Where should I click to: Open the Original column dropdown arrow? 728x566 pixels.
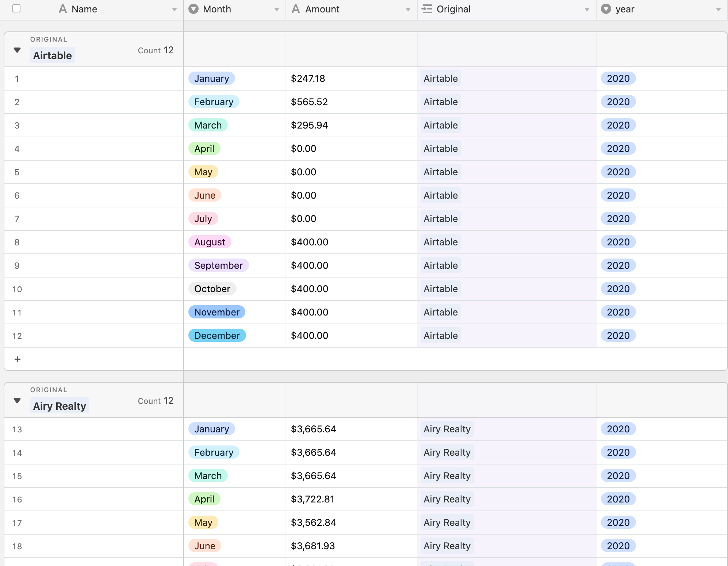pyautogui.click(x=587, y=9)
